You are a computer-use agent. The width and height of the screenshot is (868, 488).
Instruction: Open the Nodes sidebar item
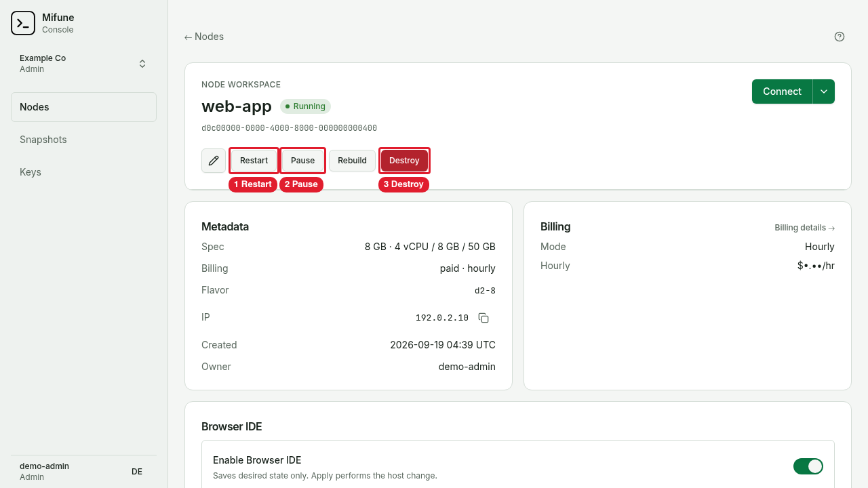83,107
